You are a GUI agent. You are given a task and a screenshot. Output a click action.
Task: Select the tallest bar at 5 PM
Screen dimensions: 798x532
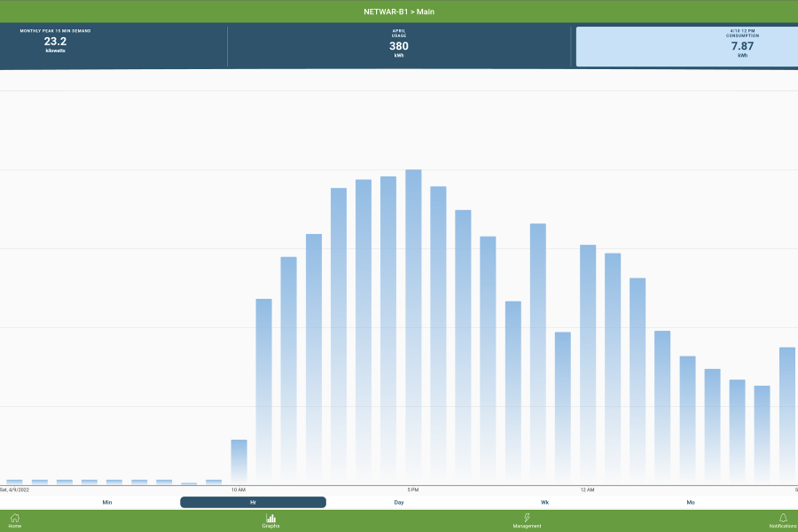pos(413,328)
